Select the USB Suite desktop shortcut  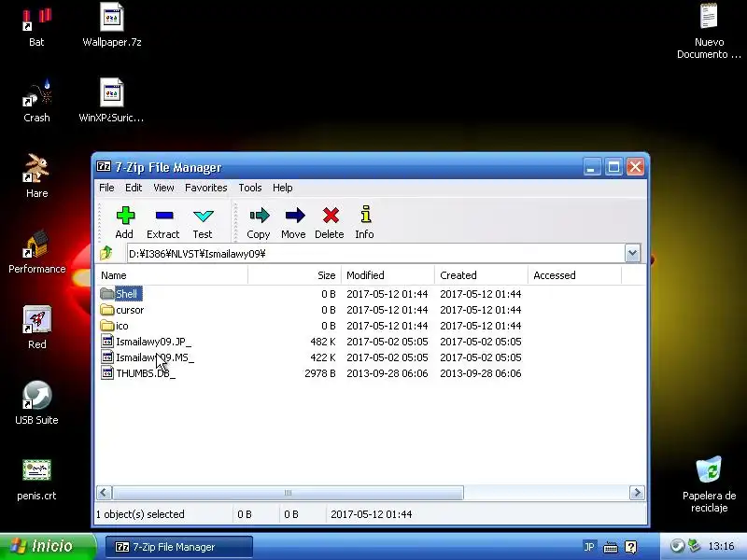click(x=36, y=403)
